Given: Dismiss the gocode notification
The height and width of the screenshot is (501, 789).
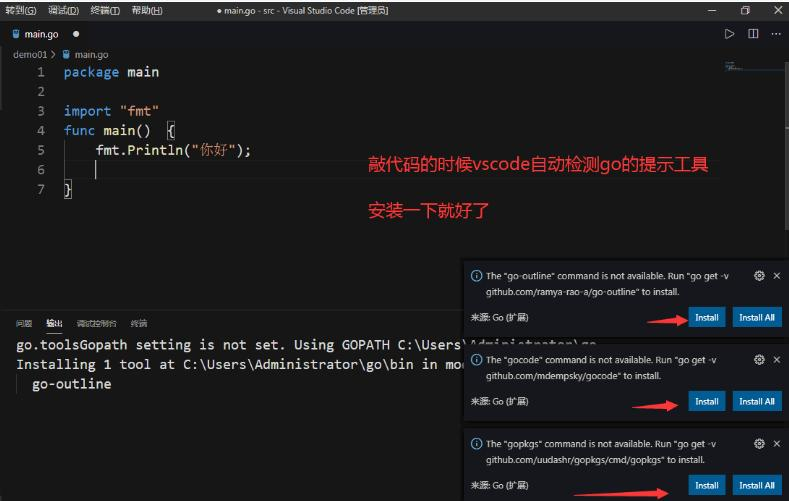Looking at the screenshot, I should [776, 360].
